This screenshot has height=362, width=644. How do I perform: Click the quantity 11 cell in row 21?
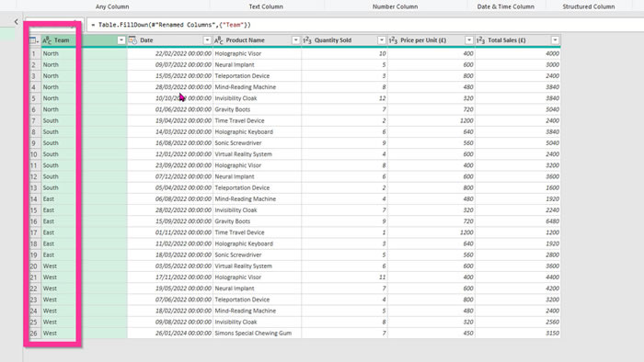pos(344,277)
